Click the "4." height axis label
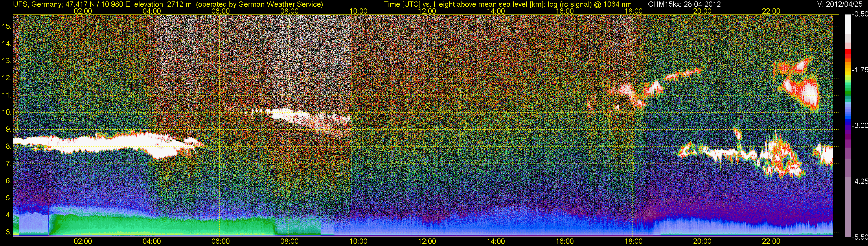Screen dimensions: 868x246 [8, 215]
